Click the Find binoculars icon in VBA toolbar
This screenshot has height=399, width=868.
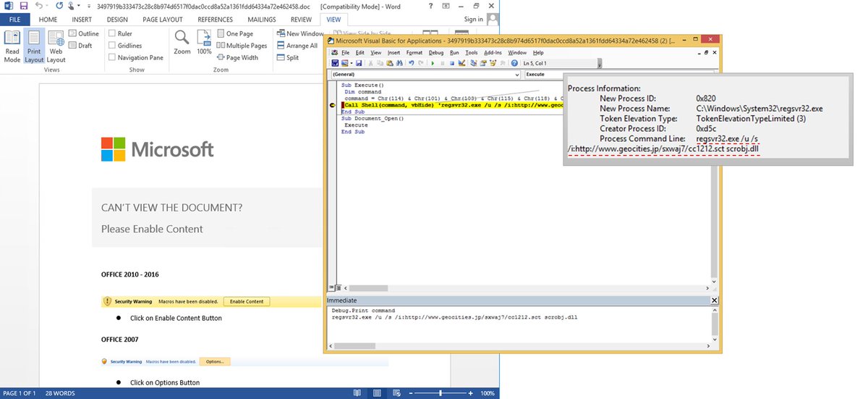399,63
